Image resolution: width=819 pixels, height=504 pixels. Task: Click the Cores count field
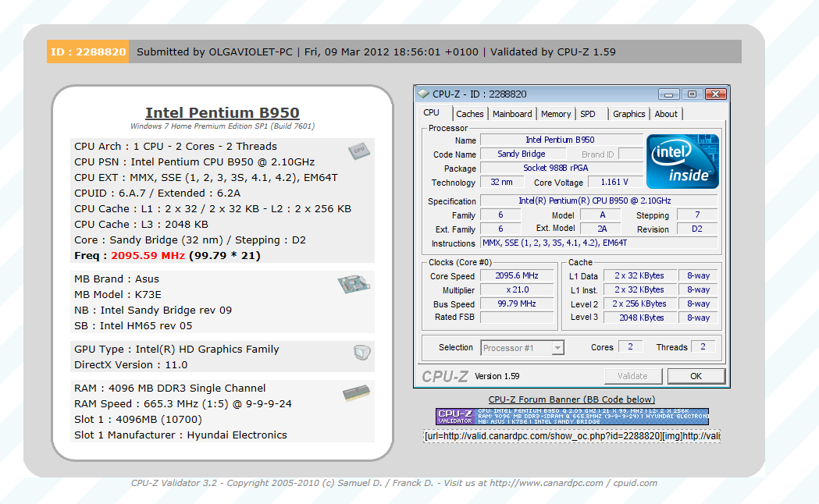tap(630, 346)
